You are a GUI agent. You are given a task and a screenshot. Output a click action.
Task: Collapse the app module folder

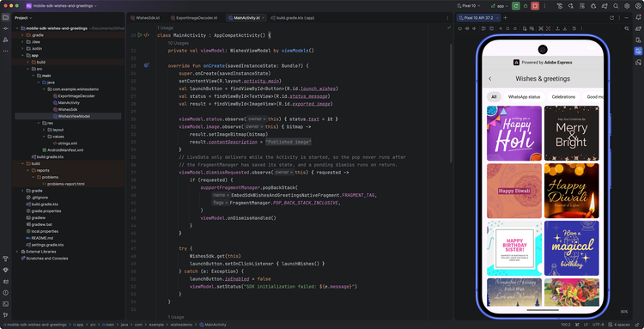22,56
